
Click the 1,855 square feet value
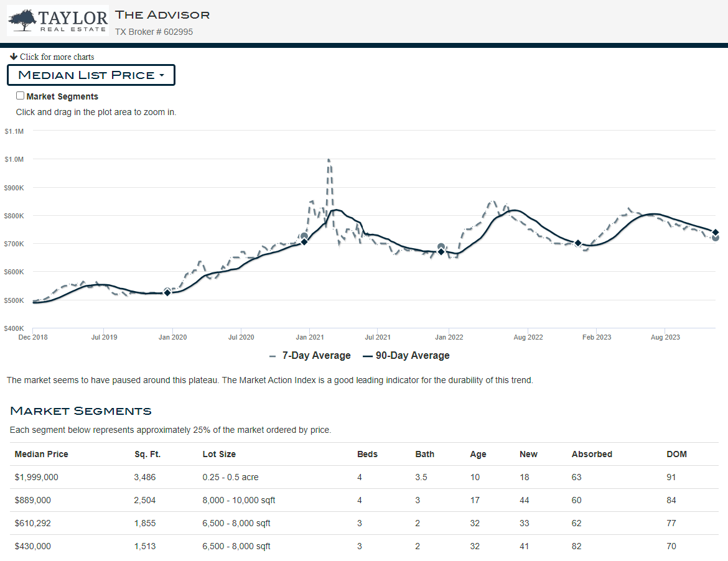pyautogui.click(x=145, y=523)
